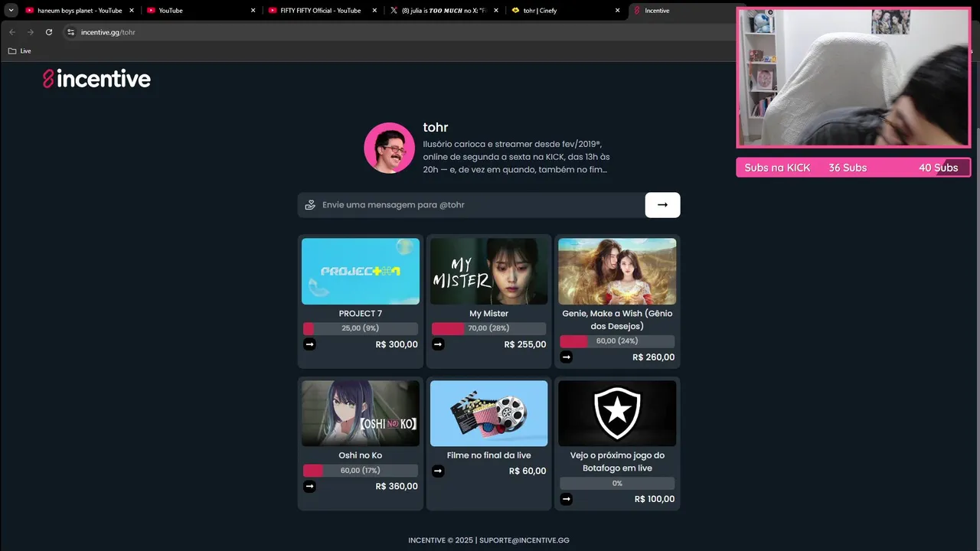Open Botafogo game card thumbnail
Viewport: 980px width, 551px height.
pos(617,413)
